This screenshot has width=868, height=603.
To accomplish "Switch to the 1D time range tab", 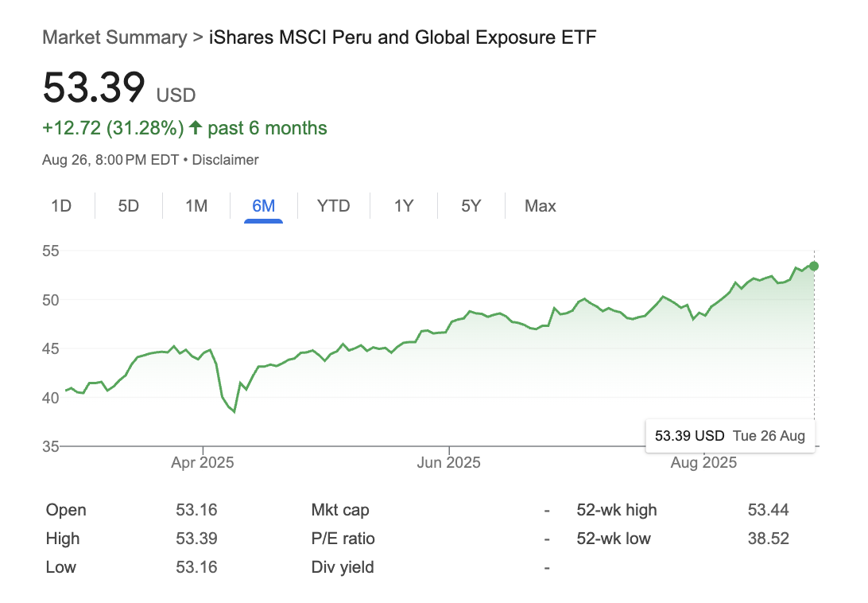I will (61, 206).
